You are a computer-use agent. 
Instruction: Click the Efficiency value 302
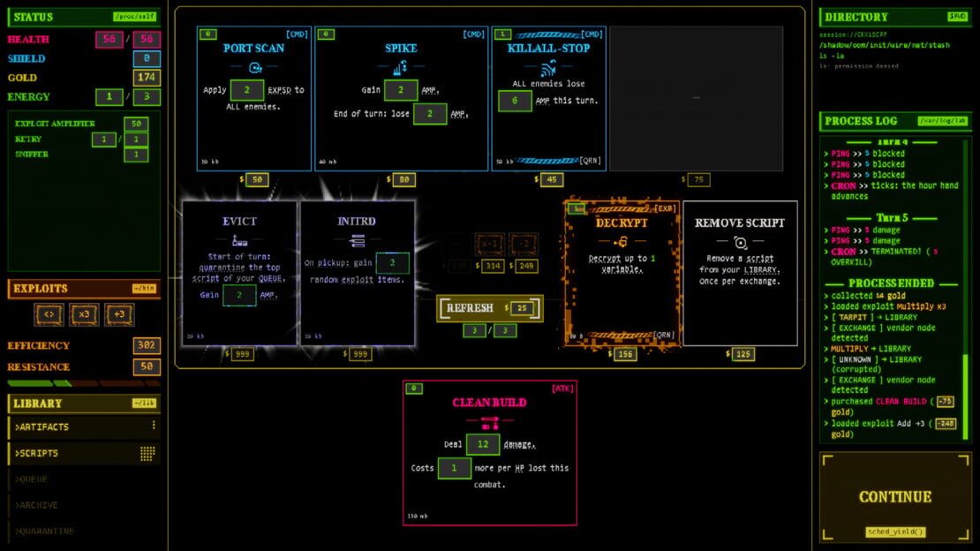(x=147, y=345)
